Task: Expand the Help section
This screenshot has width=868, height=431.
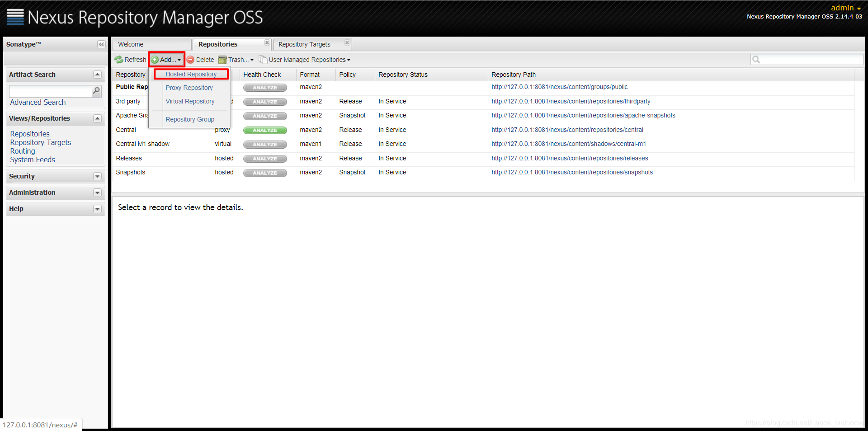Action: pos(97,209)
